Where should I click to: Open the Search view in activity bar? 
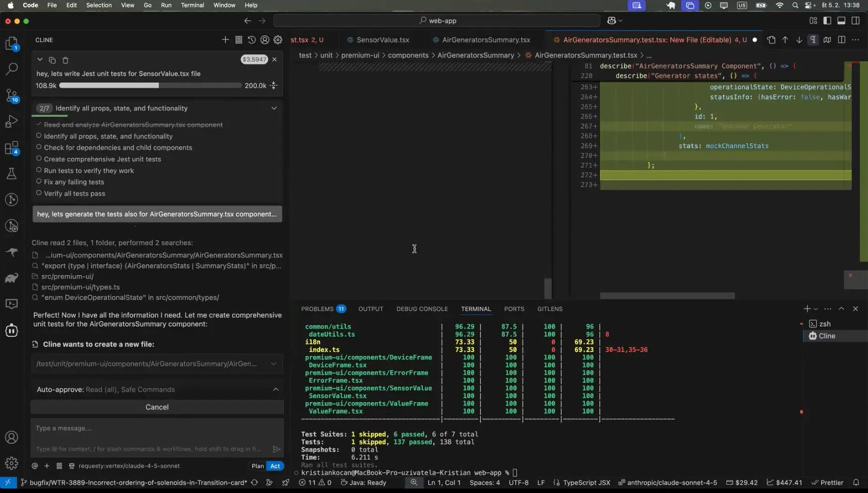tap(11, 69)
